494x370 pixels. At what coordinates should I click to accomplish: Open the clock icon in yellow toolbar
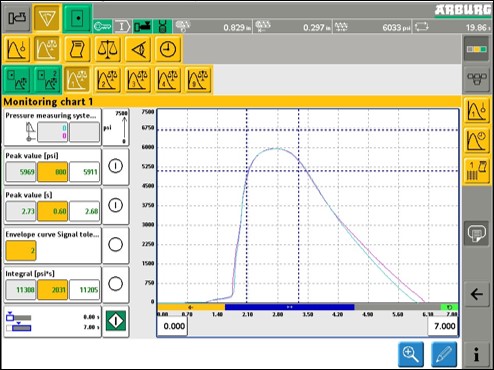pos(168,50)
